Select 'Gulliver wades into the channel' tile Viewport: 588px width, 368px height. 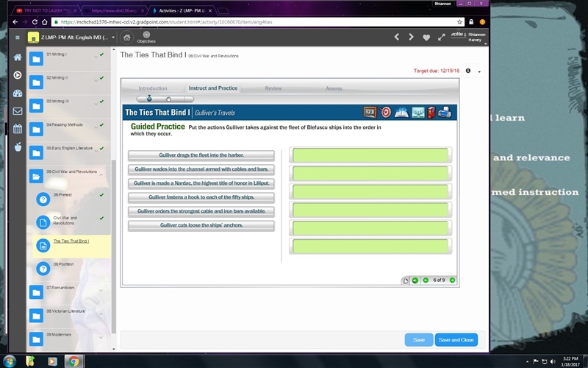pyautogui.click(x=201, y=169)
